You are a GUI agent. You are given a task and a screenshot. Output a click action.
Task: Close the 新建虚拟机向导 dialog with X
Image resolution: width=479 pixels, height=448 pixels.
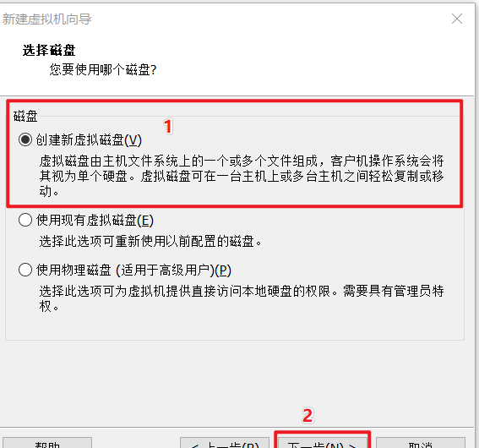tap(457, 19)
